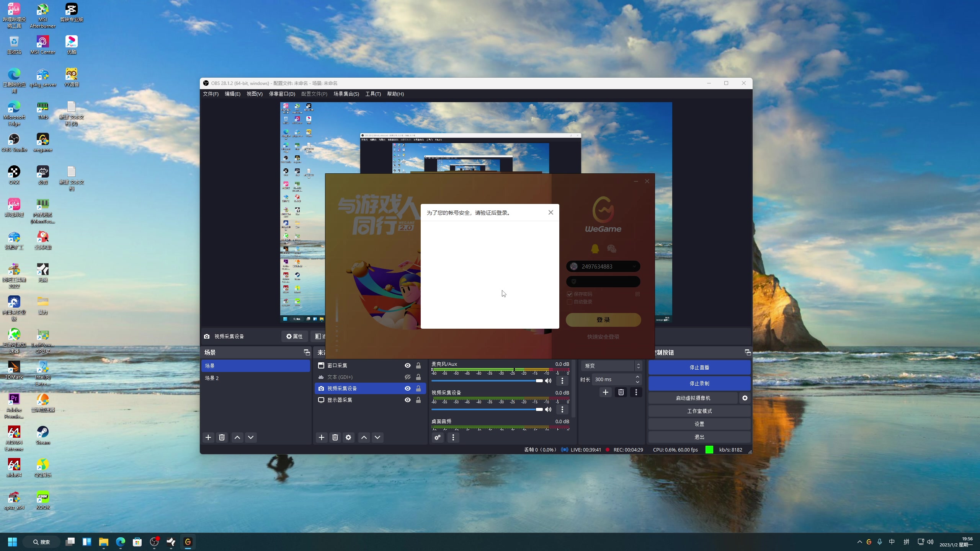The image size is (980, 551).
Task: Undock the 场景 panel with its float icon
Action: click(x=307, y=352)
